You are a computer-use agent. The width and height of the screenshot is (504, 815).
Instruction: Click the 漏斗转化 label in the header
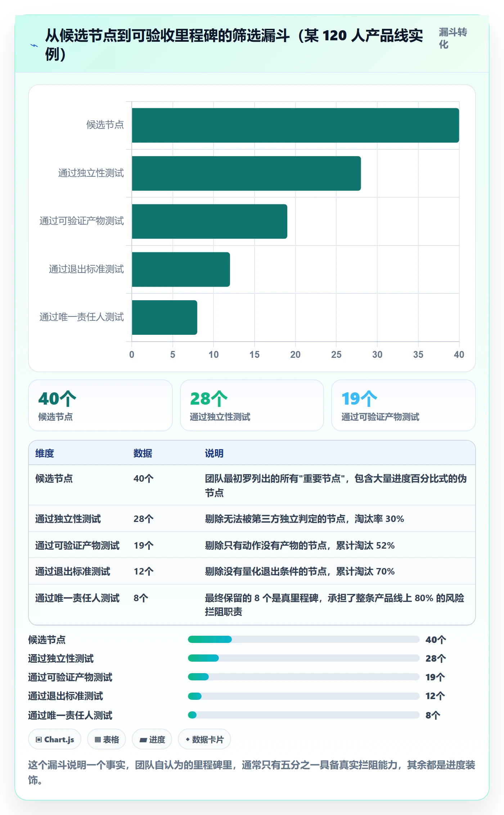pyautogui.click(x=453, y=38)
